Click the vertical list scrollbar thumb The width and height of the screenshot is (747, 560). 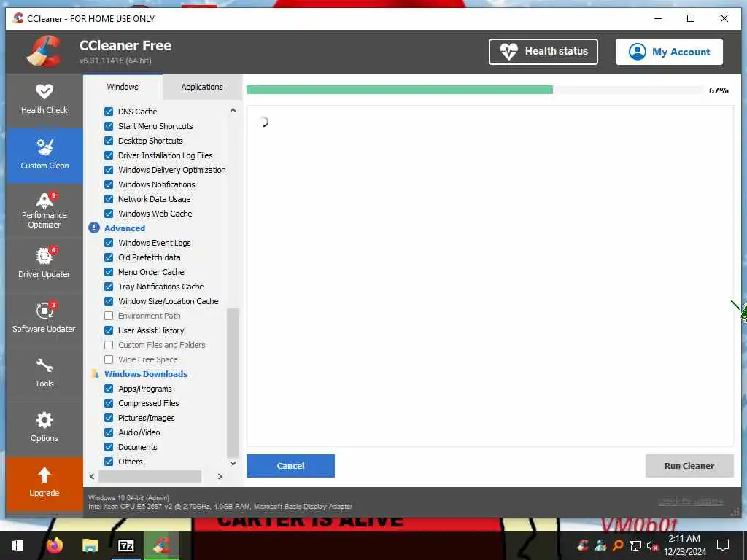tap(233, 382)
